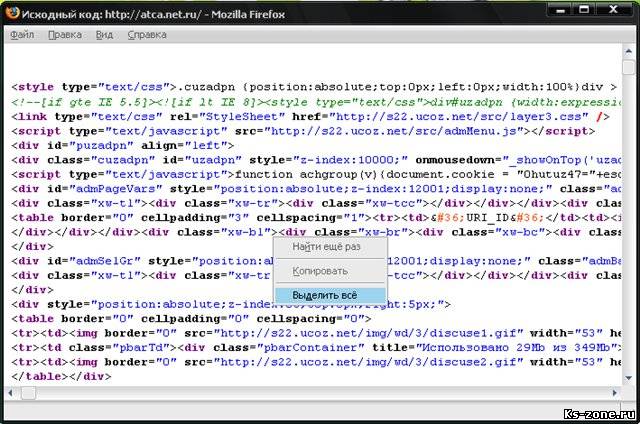Viewport: 640px width, 424px height.
Task: Click the Firefox icon in title bar
Action: click(x=13, y=13)
